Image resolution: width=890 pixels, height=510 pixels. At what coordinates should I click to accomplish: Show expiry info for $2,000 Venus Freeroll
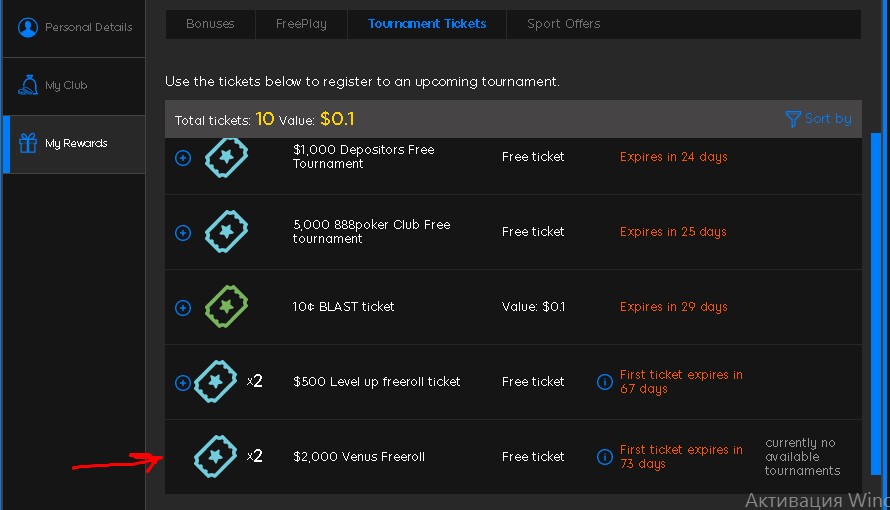click(x=605, y=457)
